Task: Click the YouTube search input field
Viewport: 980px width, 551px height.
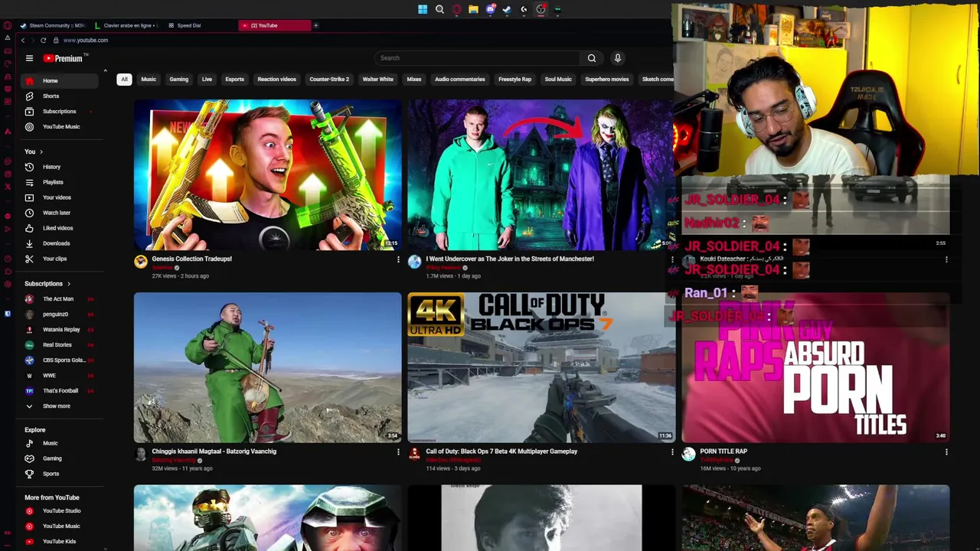Action: (x=479, y=58)
